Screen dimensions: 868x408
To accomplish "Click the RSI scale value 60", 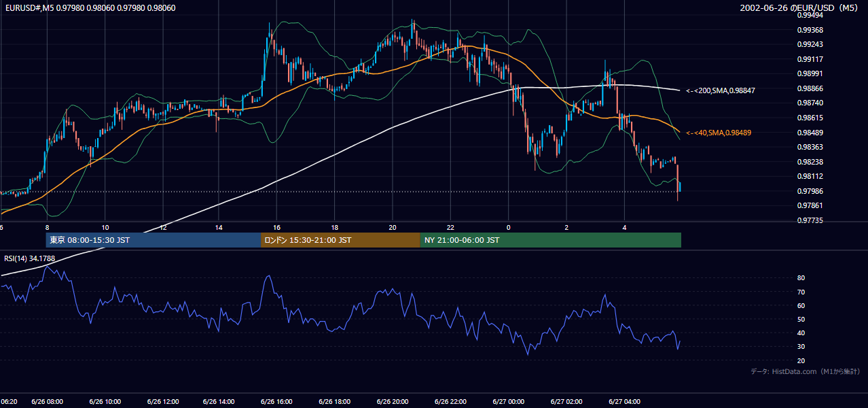I will (801, 305).
